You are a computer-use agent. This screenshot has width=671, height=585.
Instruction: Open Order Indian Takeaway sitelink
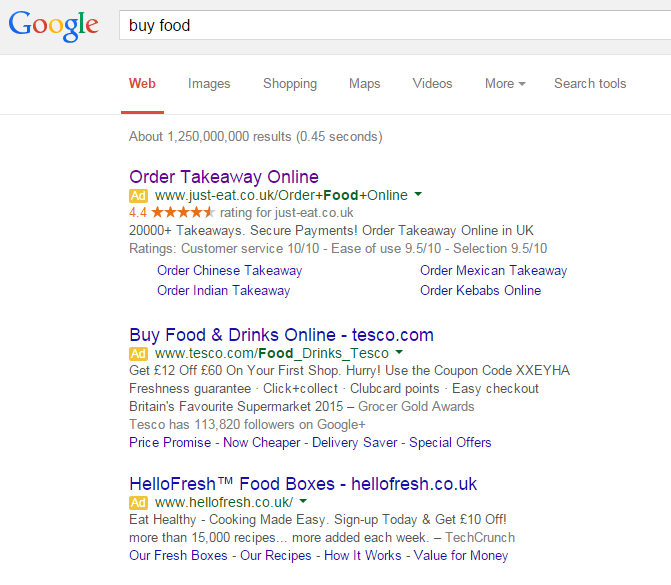pos(223,291)
